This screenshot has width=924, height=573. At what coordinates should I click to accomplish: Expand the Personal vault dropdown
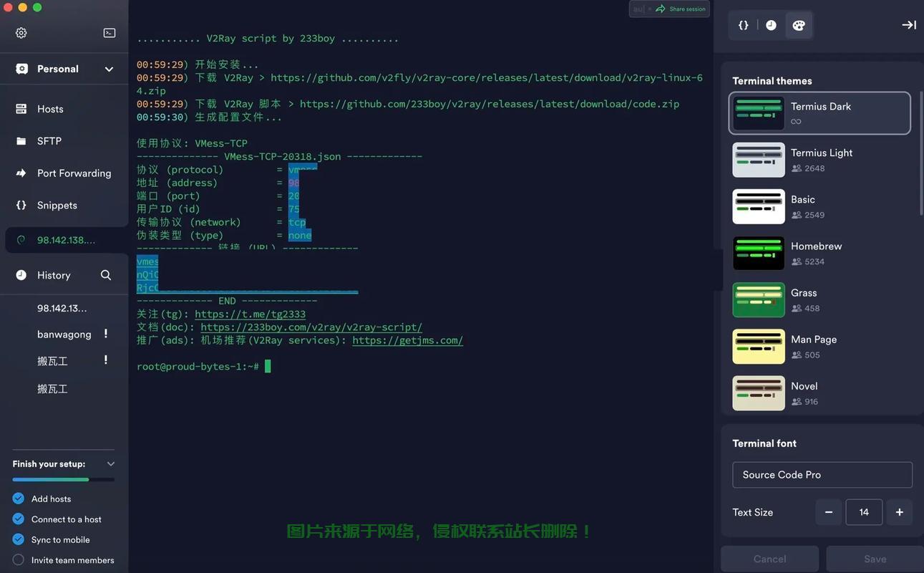(109, 69)
